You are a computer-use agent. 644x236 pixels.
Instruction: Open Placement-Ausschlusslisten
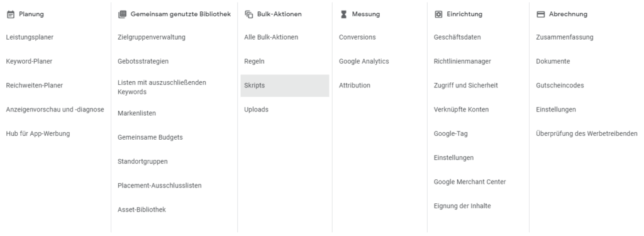[159, 186]
